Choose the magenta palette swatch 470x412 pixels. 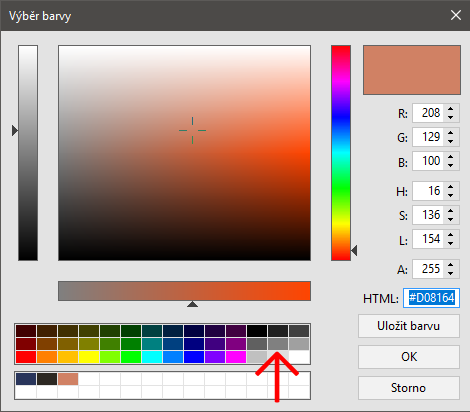click(236, 357)
